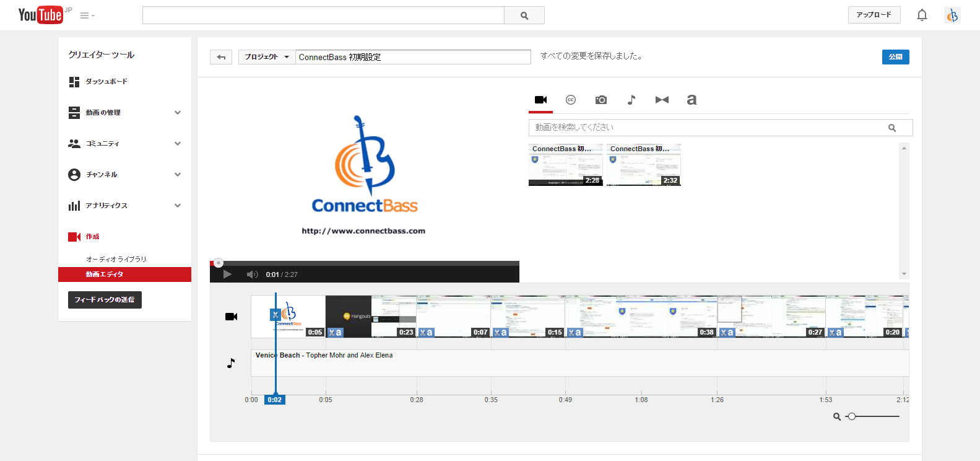Select the 2:32 ConnectBass video thumbnail
Image resolution: width=980 pixels, height=461 pixels.
(x=643, y=165)
